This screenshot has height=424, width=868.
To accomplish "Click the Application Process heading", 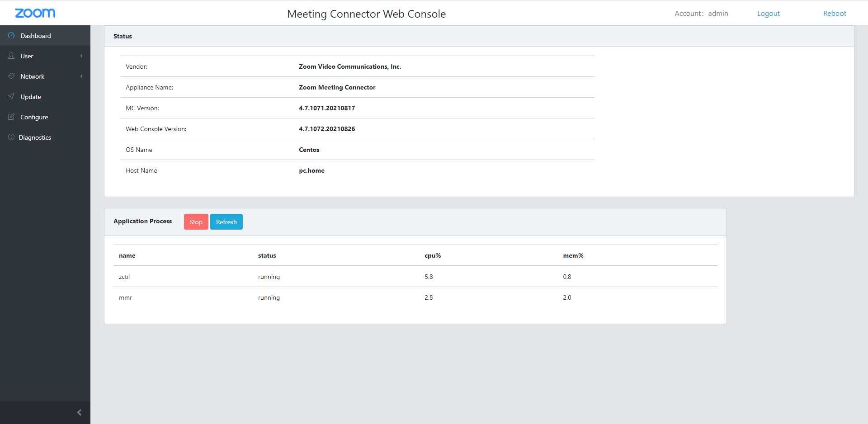I will (142, 221).
